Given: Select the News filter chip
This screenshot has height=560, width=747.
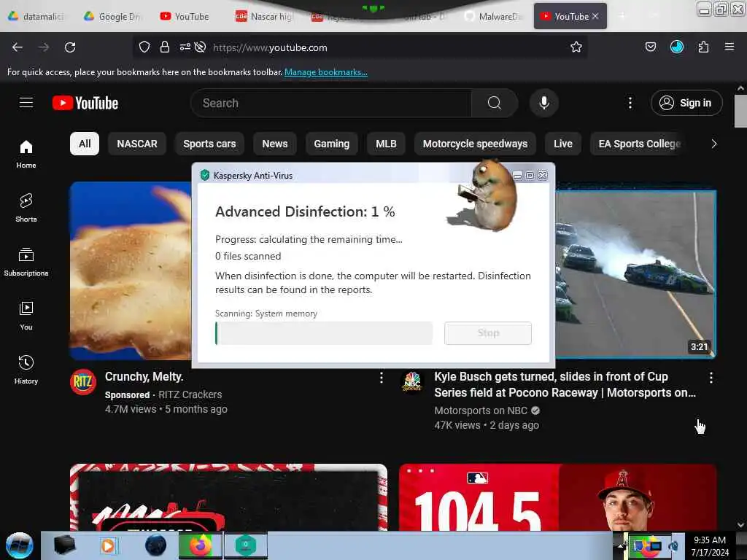Looking at the screenshot, I should pos(275,144).
